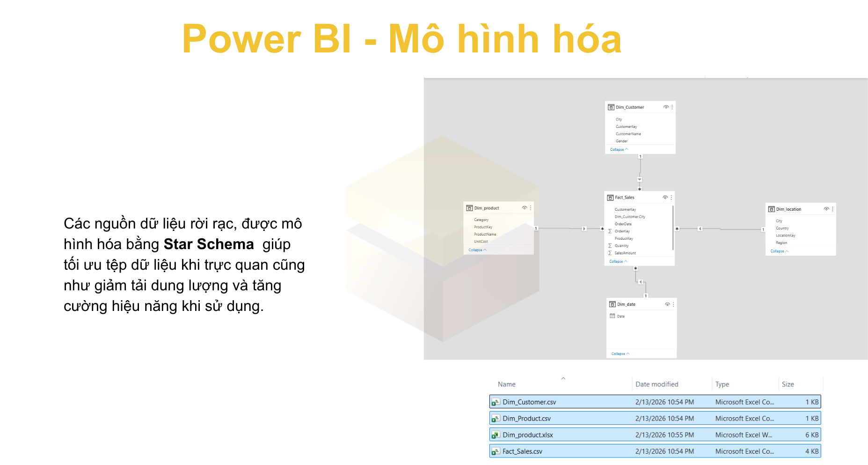Select filter arrow on Dim_location to Fact_Sales relationship
Screen dimensions: 868x465
pos(700,229)
